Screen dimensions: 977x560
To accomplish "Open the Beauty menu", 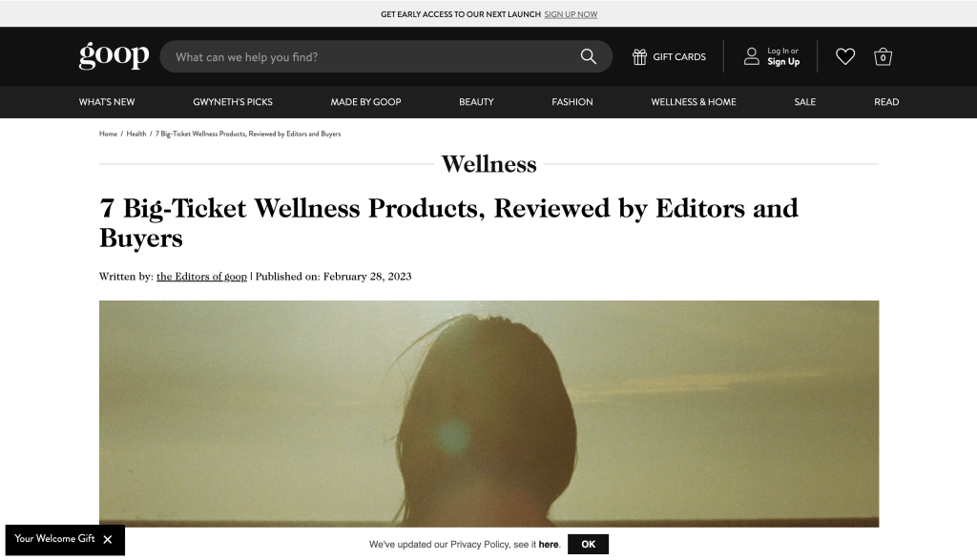I will coord(476,102).
